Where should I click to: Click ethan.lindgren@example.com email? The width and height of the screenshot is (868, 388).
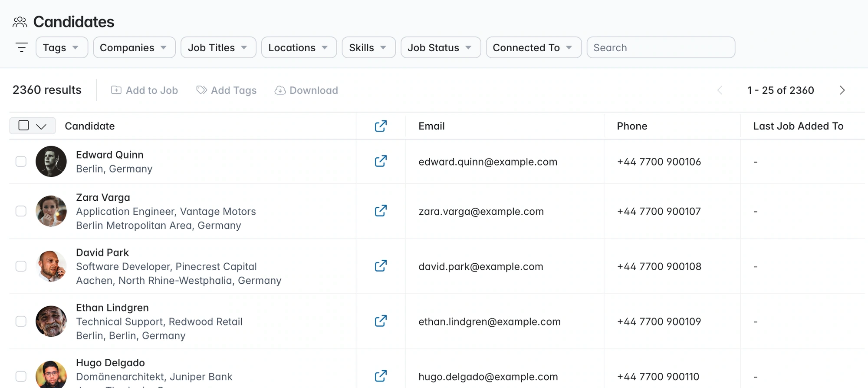pyautogui.click(x=490, y=322)
